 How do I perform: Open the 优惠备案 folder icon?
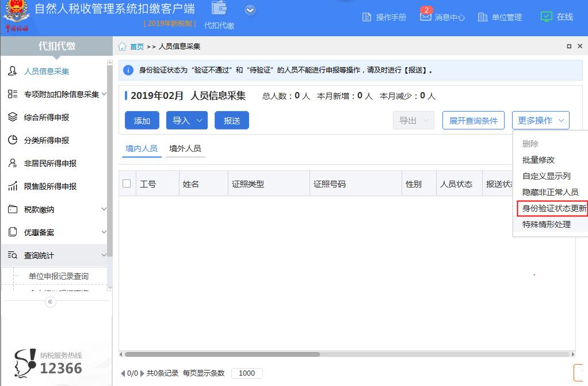point(13,232)
